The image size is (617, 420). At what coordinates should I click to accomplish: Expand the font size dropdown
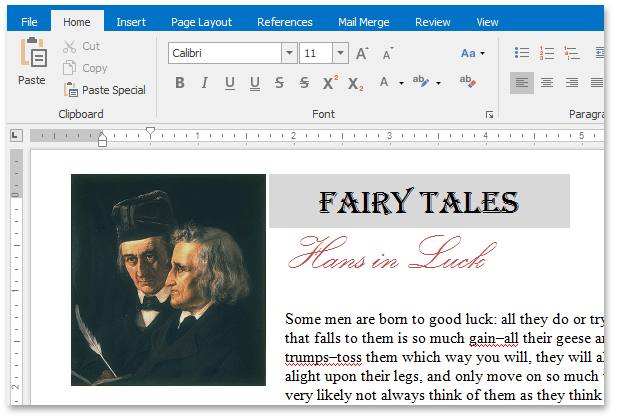[340, 53]
